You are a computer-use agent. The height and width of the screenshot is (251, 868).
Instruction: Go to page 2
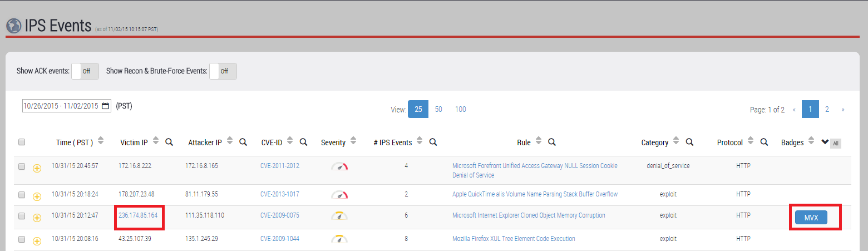827,109
